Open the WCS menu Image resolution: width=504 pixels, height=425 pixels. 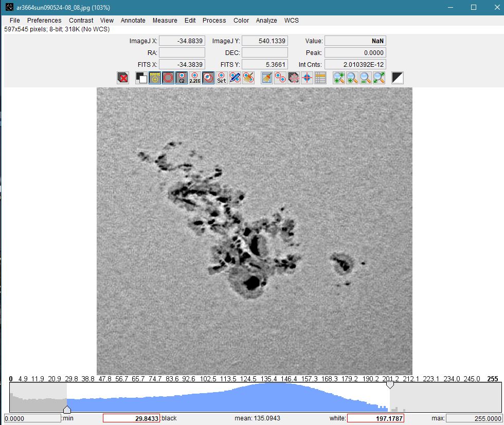pos(292,21)
